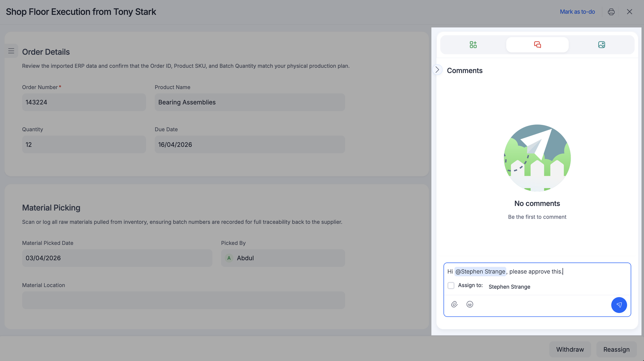Click the print icon in header
The height and width of the screenshot is (361, 644).
[x=611, y=12]
